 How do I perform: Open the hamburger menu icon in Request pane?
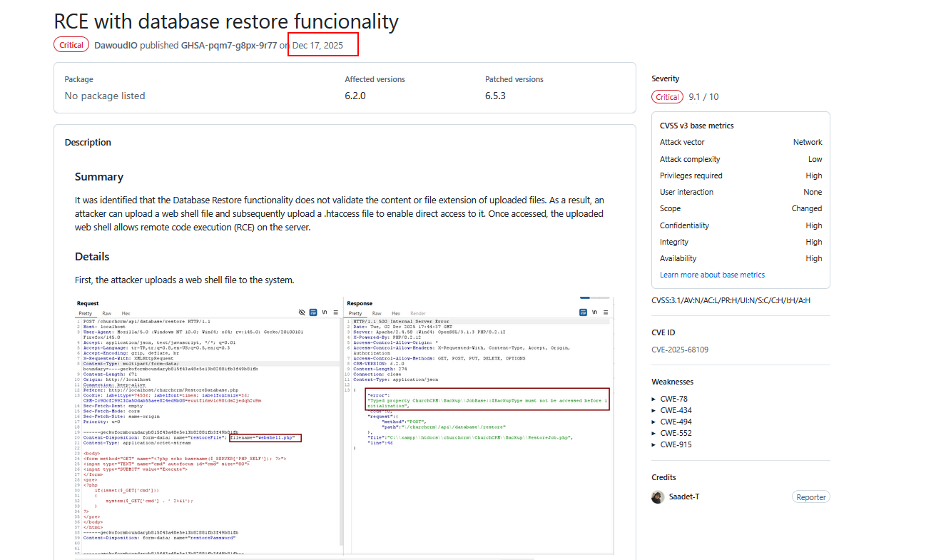click(335, 312)
